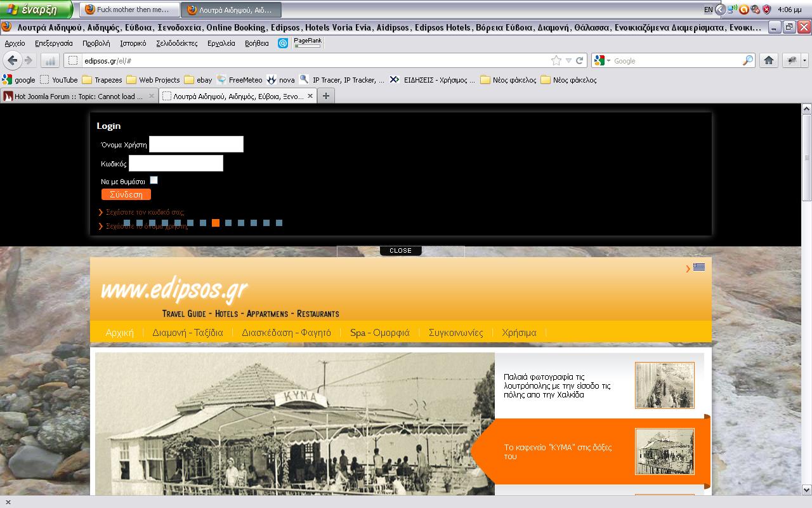812x508 pixels.
Task: Open the Εργαλεία menu
Action: click(x=221, y=43)
